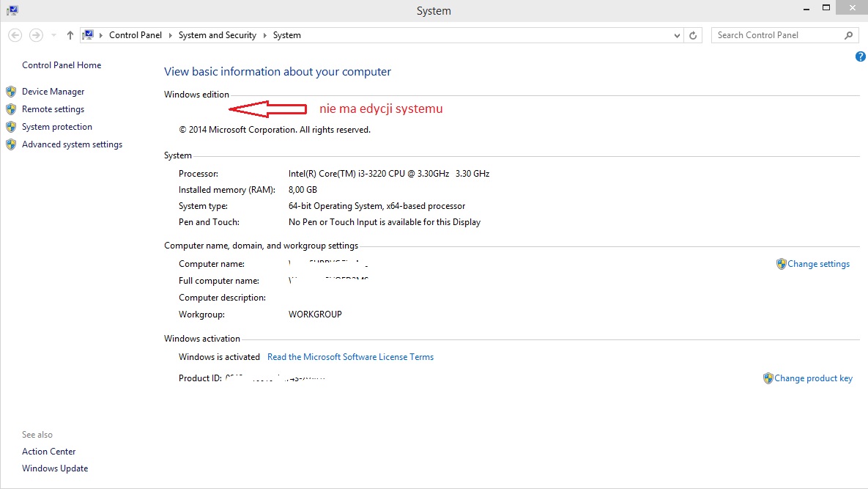
Task: Select the 2014 Microsoft Corporation copyright text
Action: click(275, 130)
